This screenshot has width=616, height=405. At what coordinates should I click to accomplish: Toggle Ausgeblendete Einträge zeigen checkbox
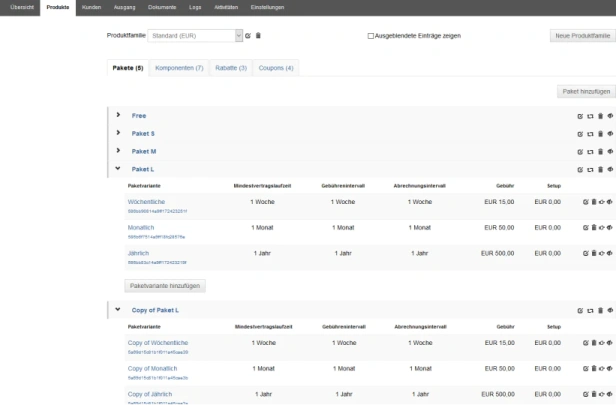370,36
